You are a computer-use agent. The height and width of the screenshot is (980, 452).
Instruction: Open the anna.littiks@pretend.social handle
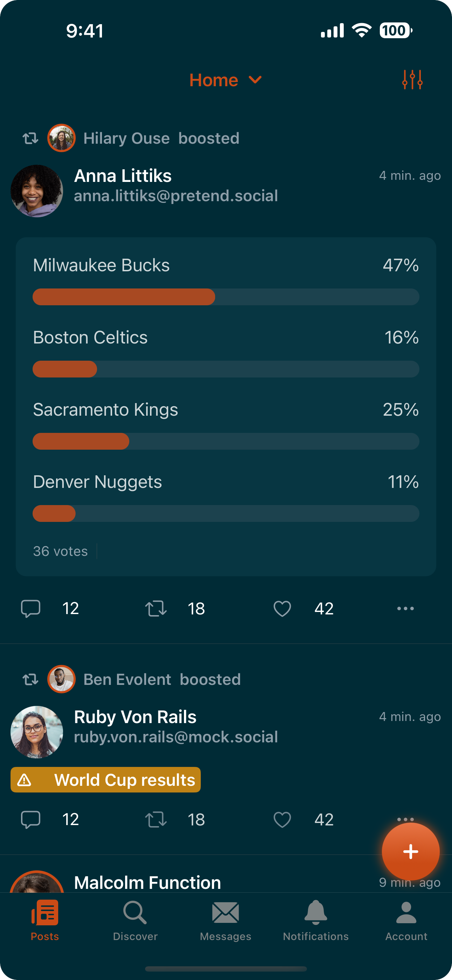click(176, 196)
